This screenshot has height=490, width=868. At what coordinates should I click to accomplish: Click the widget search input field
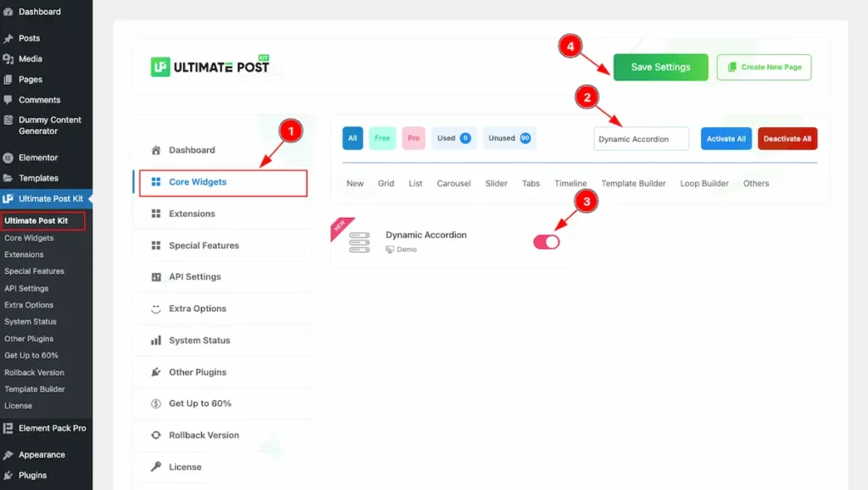point(641,139)
